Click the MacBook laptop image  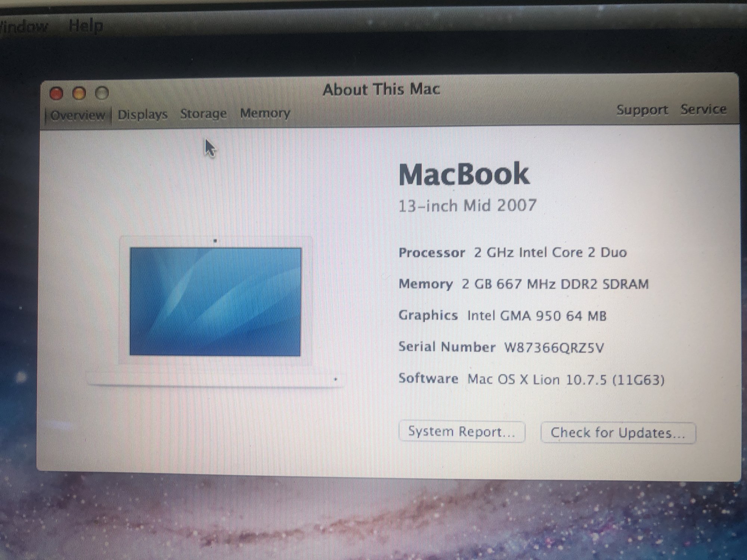point(216,312)
